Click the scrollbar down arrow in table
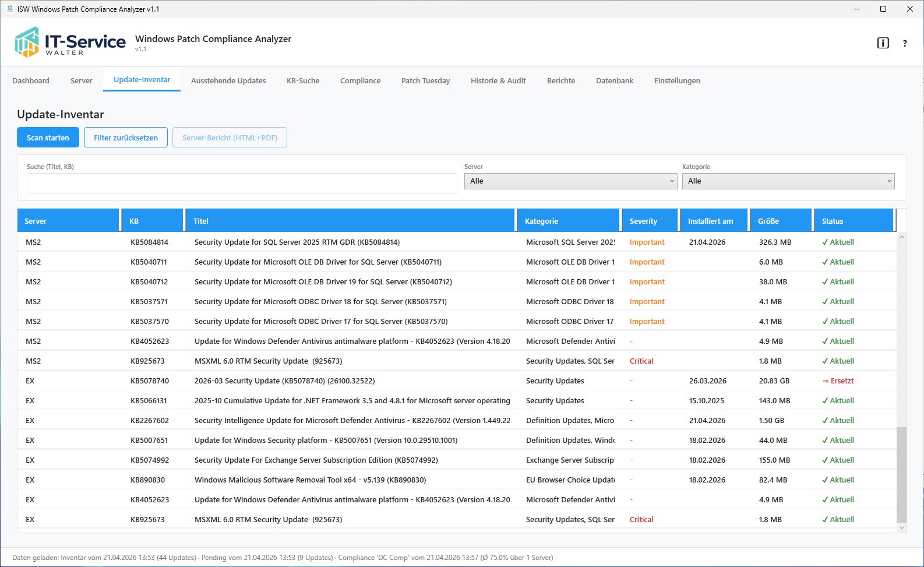This screenshot has height=567, width=924. [902, 527]
